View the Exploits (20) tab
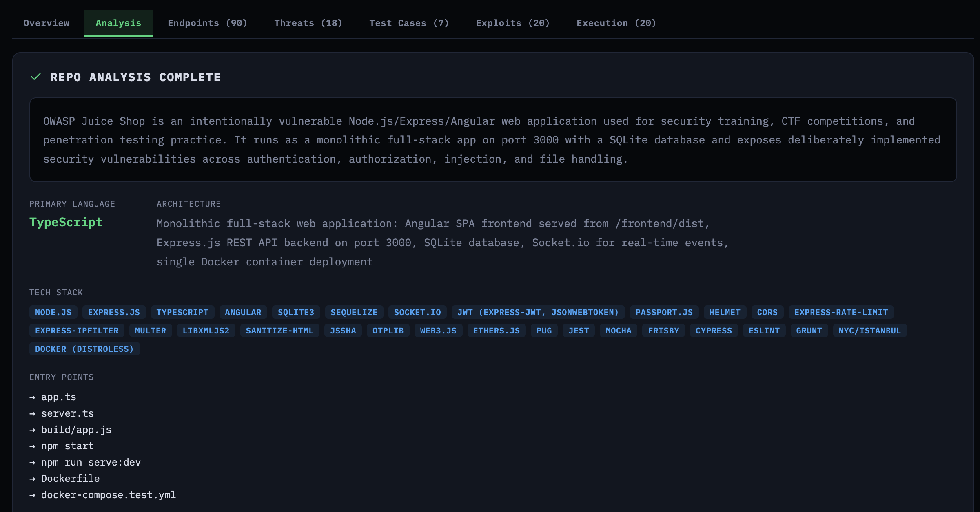 512,23
